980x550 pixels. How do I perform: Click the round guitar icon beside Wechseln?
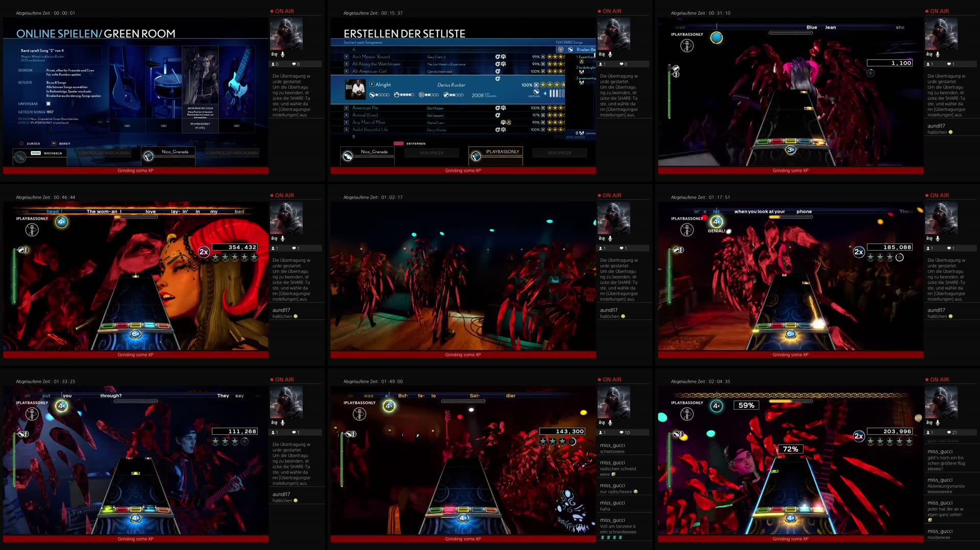(x=20, y=157)
